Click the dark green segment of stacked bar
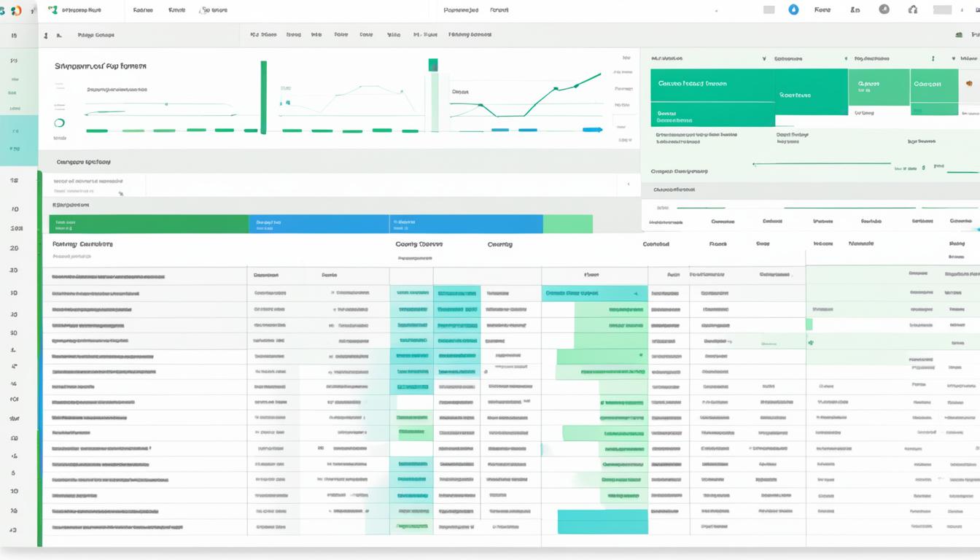Viewport: 980px width, 560px height. (149, 224)
